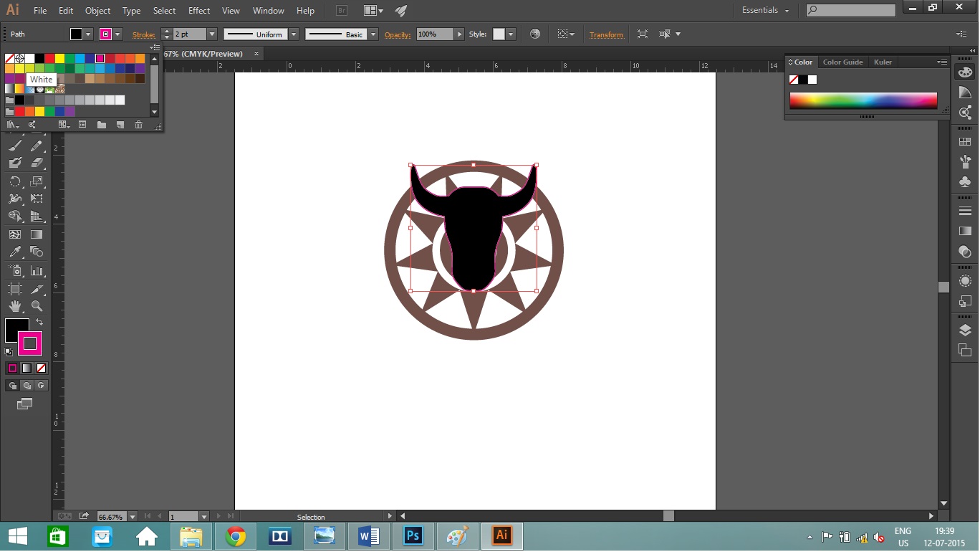Switch to the Kuler tab
980x552 pixels.
883,62
